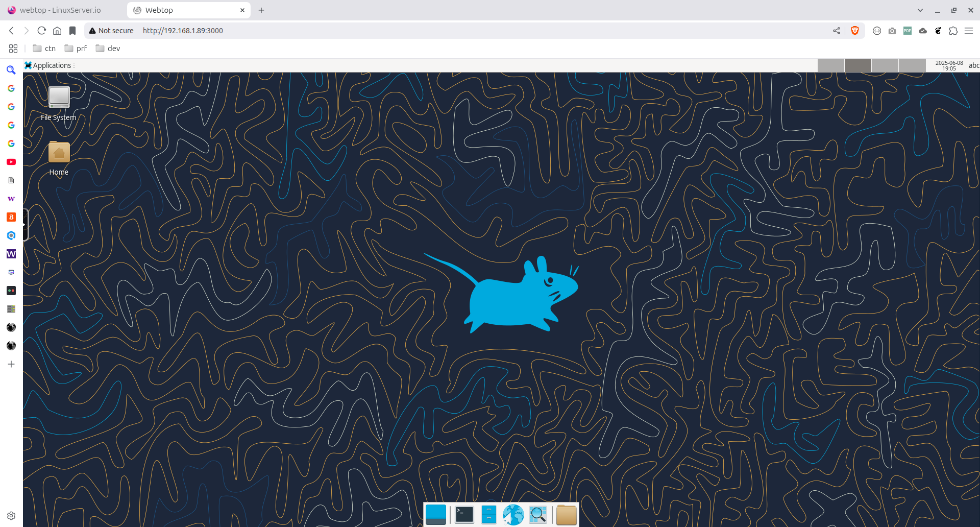This screenshot has height=527, width=980.
Task: Open the tan folder icon in dock
Action: tap(567, 515)
